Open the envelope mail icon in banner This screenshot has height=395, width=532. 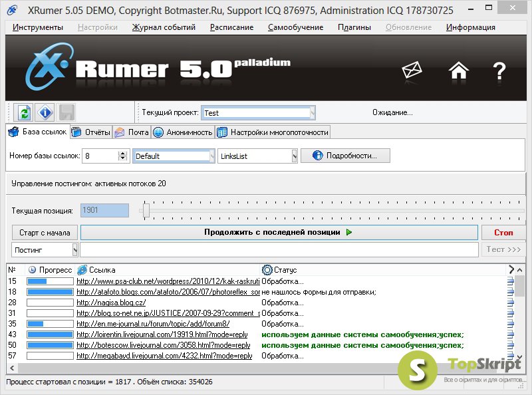coord(412,70)
